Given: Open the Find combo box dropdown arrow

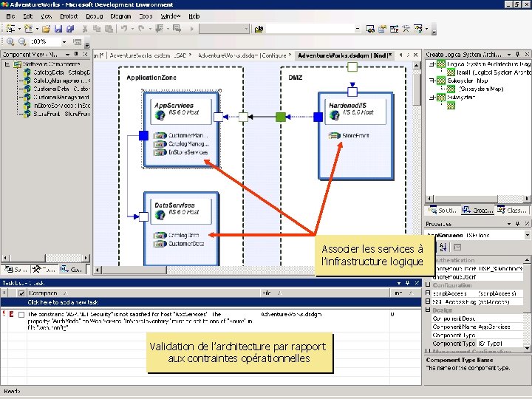Looking at the screenshot, I should 358,29.
